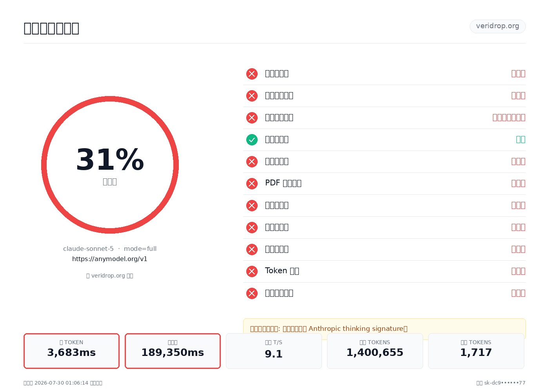Select the 1,717 tokens card
The height and width of the screenshot is (392, 549).
coord(476,351)
